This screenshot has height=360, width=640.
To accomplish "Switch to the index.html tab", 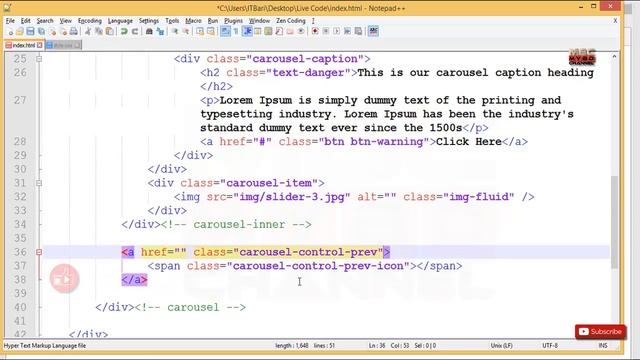I will click(x=23, y=45).
